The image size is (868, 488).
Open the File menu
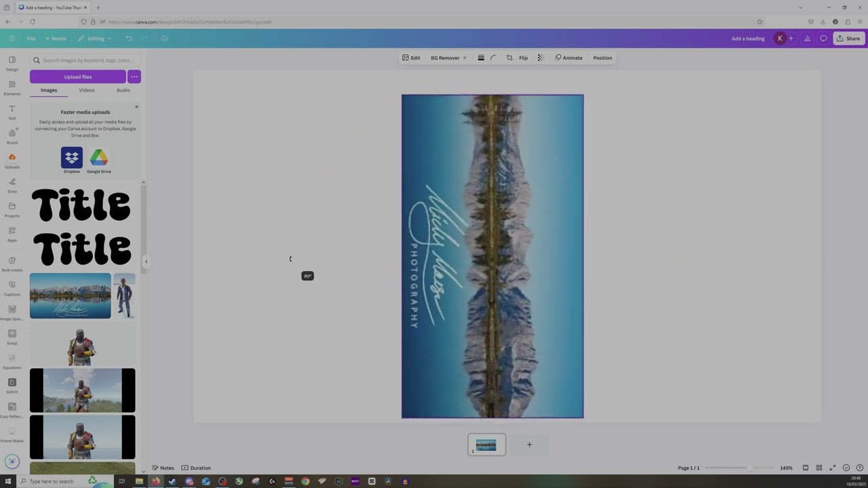(31, 39)
